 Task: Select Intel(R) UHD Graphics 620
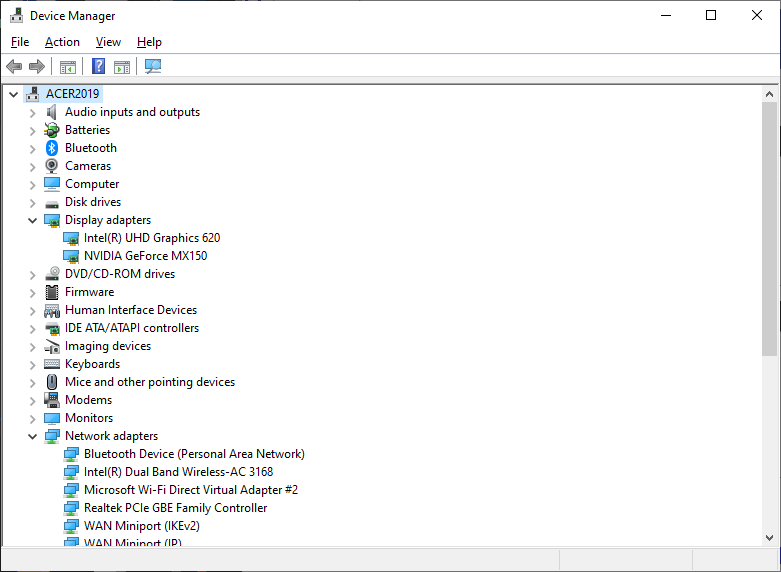coord(152,238)
